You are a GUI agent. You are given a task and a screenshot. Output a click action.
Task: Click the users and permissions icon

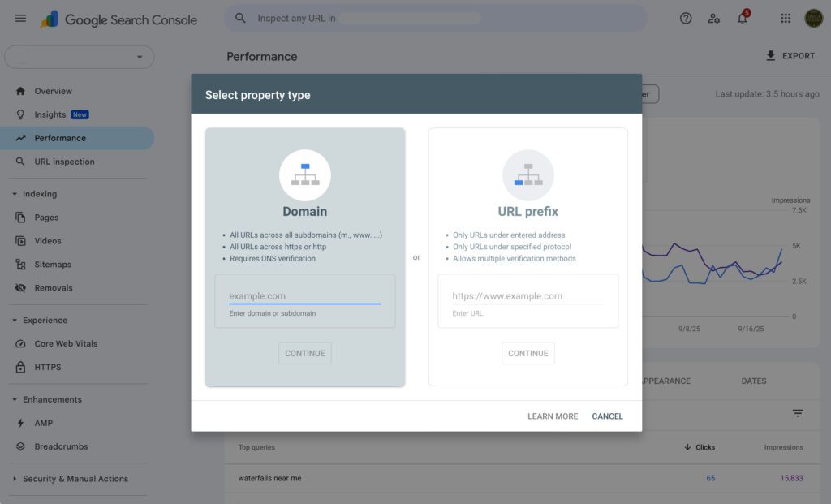pos(714,19)
